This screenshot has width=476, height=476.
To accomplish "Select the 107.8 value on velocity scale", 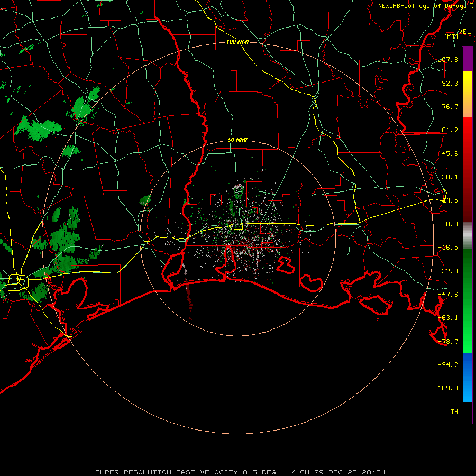I will click(448, 59).
